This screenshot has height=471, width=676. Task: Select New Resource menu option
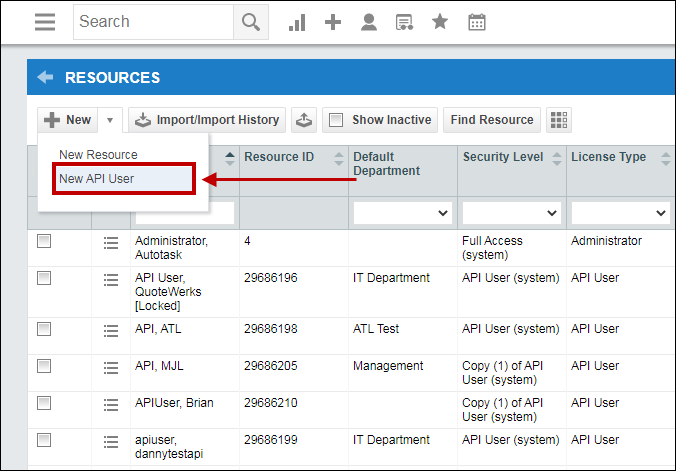click(x=98, y=155)
